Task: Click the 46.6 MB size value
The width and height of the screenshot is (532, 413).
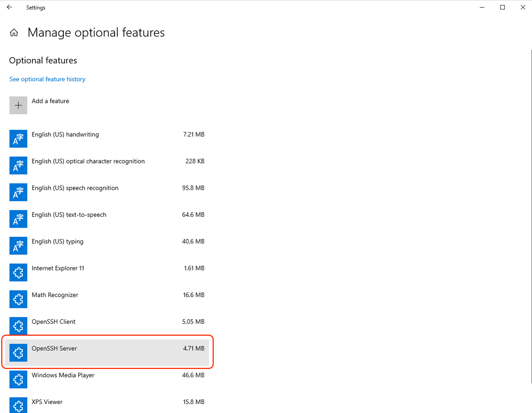Action: (193, 375)
